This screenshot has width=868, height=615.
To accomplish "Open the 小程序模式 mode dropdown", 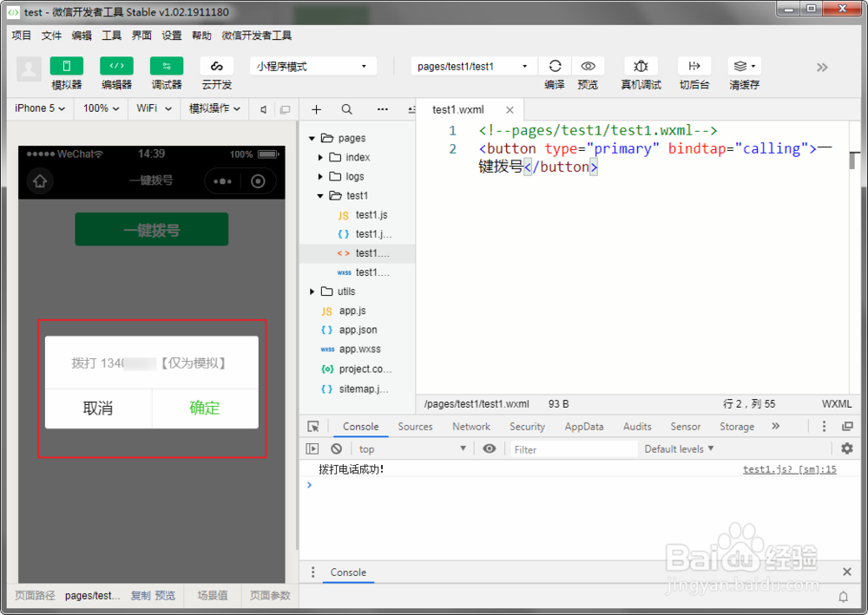I will 312,67.
